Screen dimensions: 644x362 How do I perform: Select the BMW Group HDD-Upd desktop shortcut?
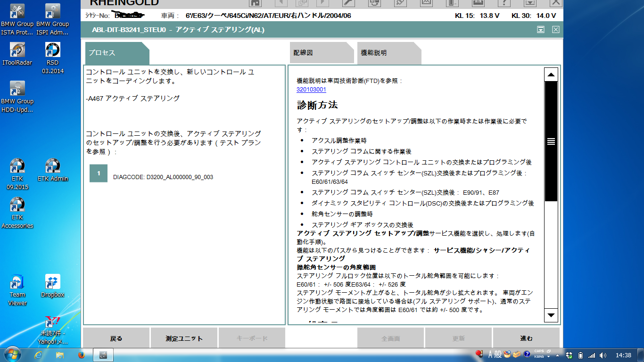click(x=17, y=97)
